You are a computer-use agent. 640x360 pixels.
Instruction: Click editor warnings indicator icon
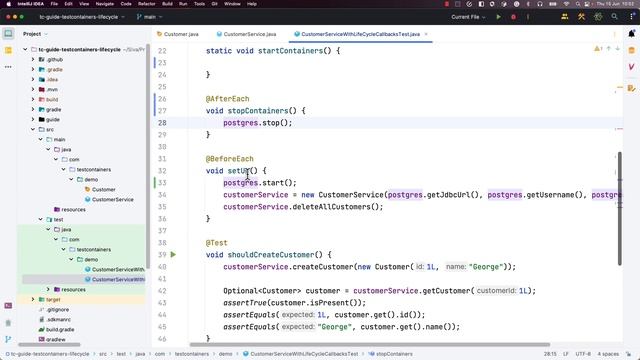coord(598,49)
